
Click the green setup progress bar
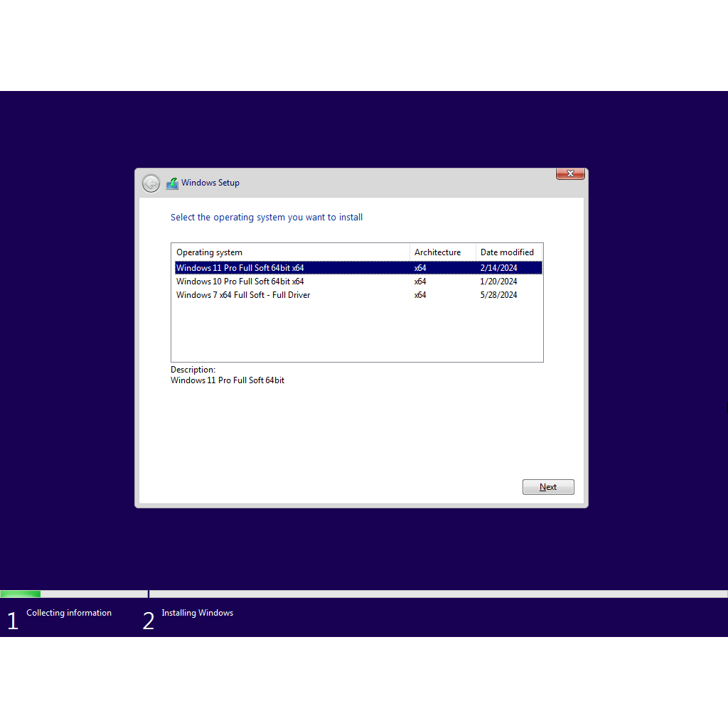21,594
